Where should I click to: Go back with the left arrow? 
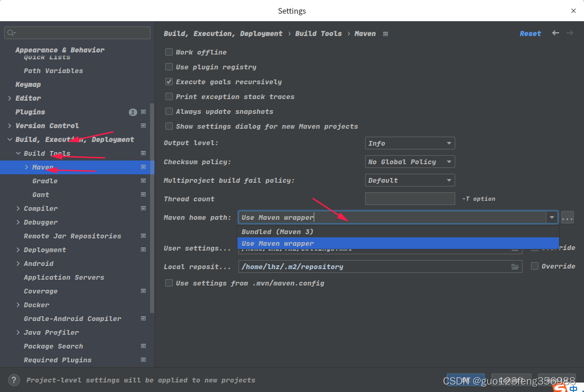point(555,33)
